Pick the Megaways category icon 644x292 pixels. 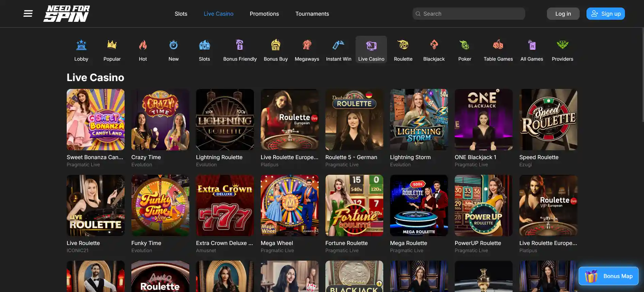[x=307, y=45]
